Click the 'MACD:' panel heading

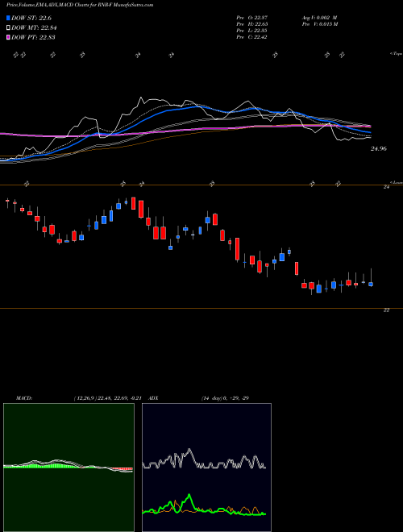click(24, 398)
